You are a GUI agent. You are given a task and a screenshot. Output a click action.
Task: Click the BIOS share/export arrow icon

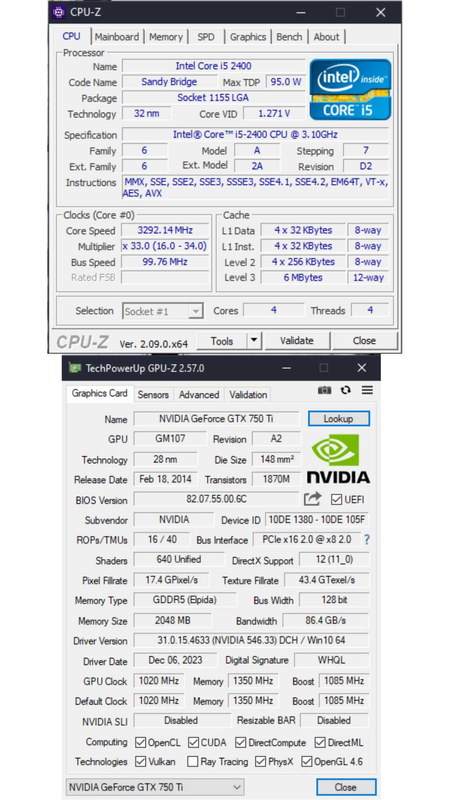click(312, 499)
